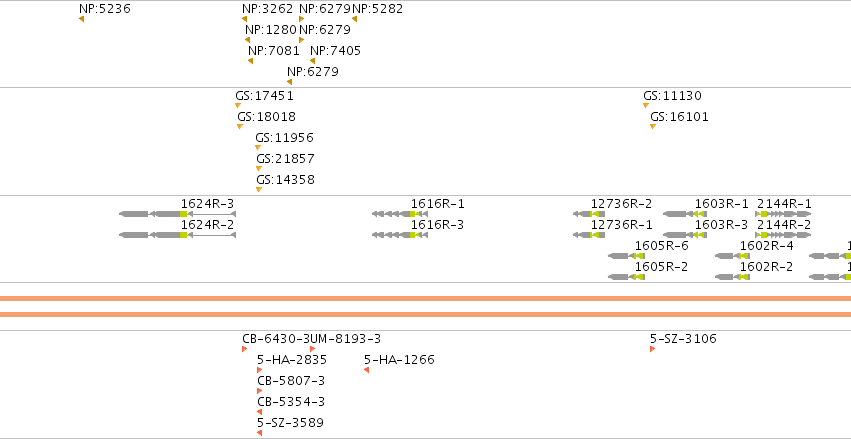
Task: Click the lower orange track bar
Action: pyautogui.click(x=426, y=314)
